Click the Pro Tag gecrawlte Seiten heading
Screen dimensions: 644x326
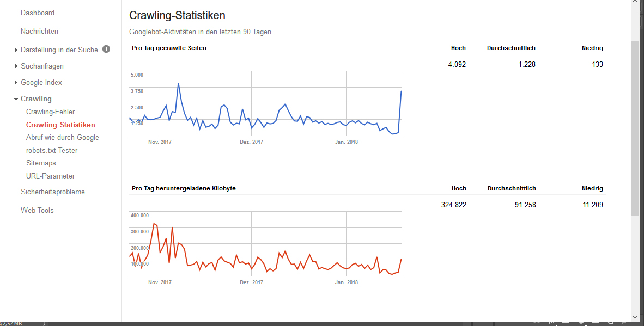pyautogui.click(x=169, y=48)
